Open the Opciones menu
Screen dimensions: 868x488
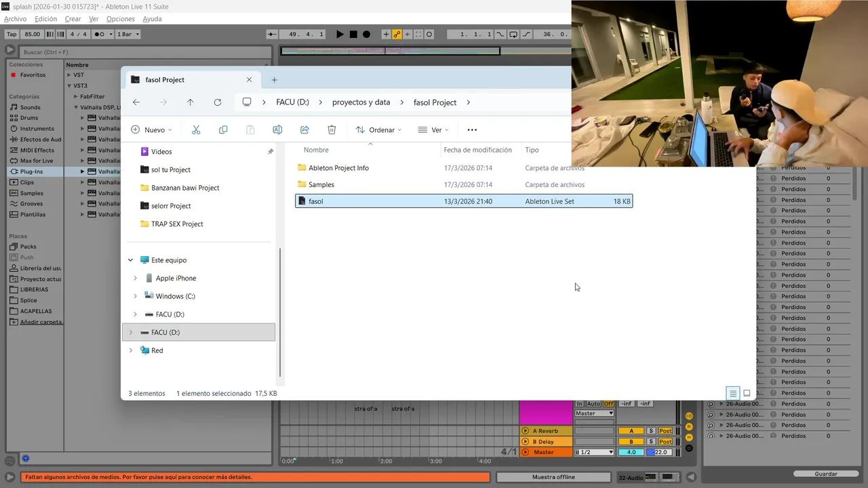coord(120,19)
